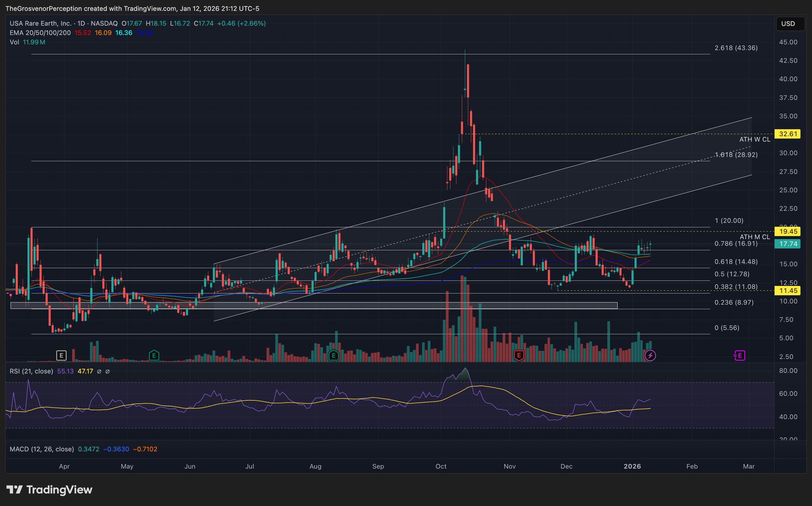The width and height of the screenshot is (812, 506).
Task: Click the 2026 label on the time axis
Action: pyautogui.click(x=632, y=466)
